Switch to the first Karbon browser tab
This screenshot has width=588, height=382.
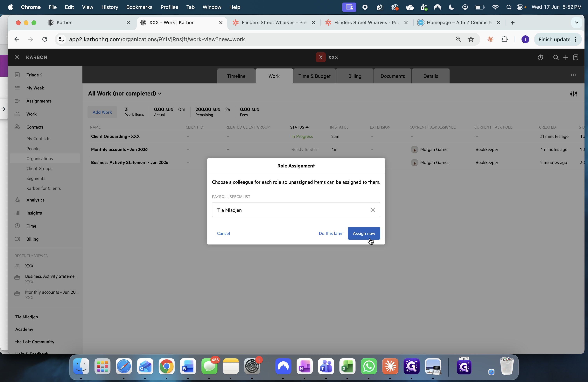click(x=89, y=23)
